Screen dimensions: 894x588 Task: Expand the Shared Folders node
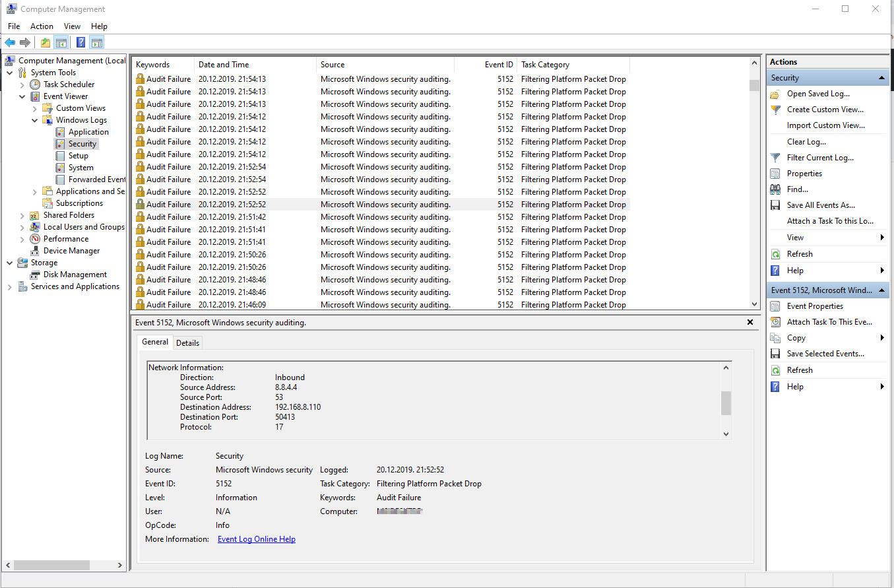tap(22, 215)
